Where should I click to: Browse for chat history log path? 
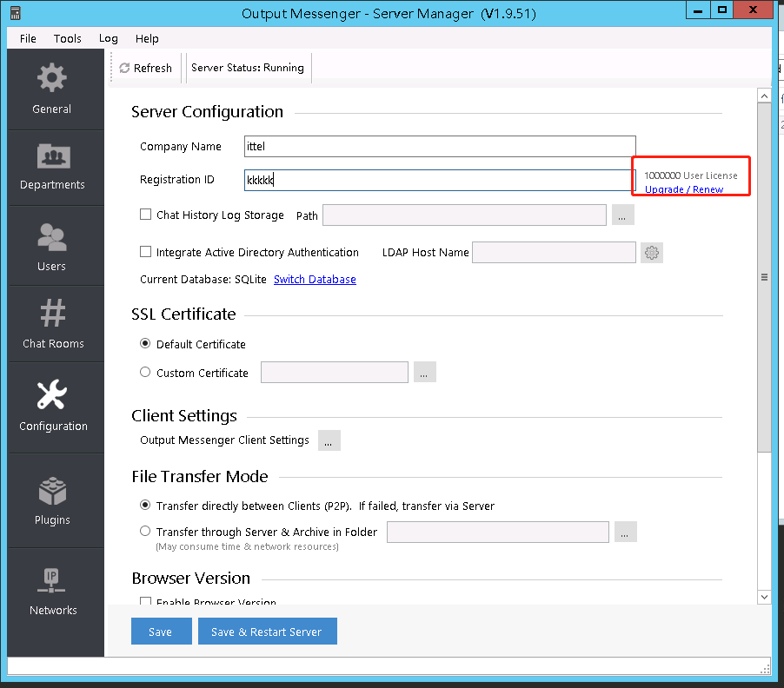pyautogui.click(x=623, y=215)
